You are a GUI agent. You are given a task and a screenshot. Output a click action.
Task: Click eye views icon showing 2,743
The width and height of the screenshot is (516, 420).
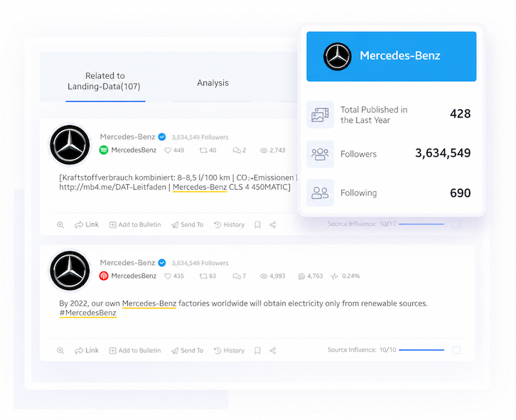(x=264, y=151)
